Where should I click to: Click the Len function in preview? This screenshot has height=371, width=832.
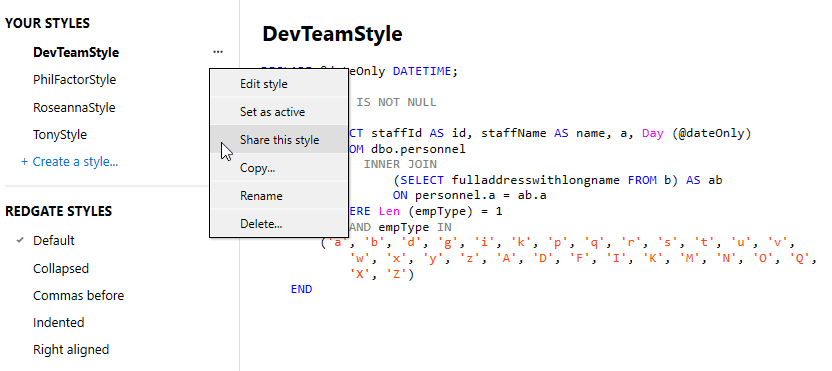(388, 211)
